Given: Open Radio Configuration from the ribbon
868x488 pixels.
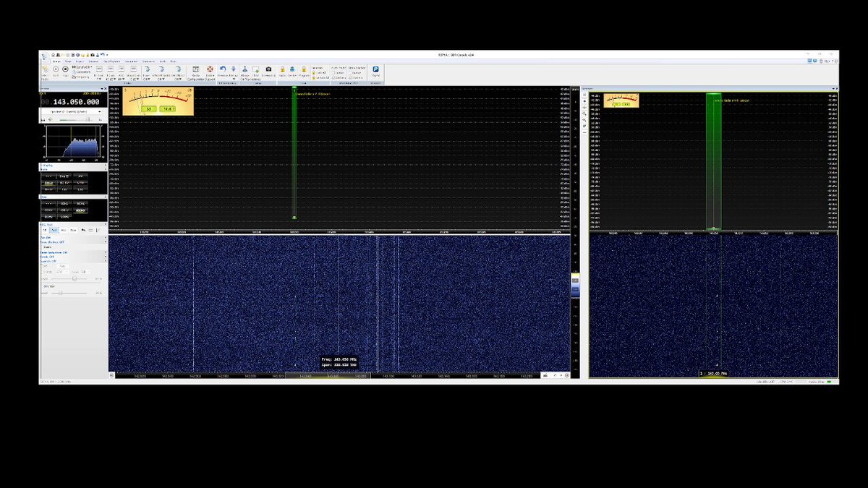Looking at the screenshot, I should click(x=195, y=70).
